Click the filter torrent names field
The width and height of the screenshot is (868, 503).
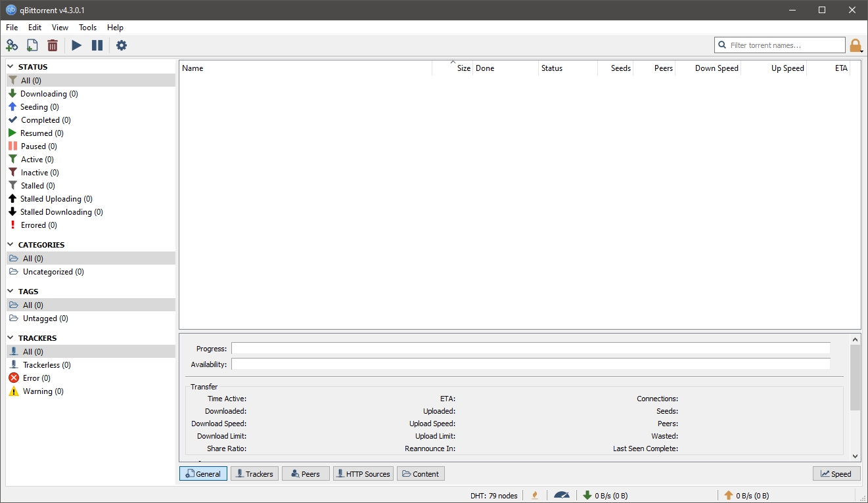pyautogui.click(x=779, y=45)
